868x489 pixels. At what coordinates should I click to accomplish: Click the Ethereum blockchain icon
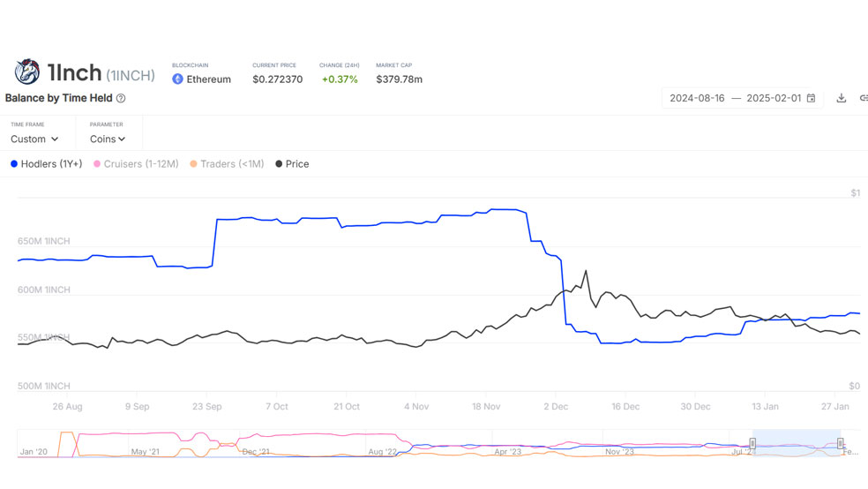177,79
